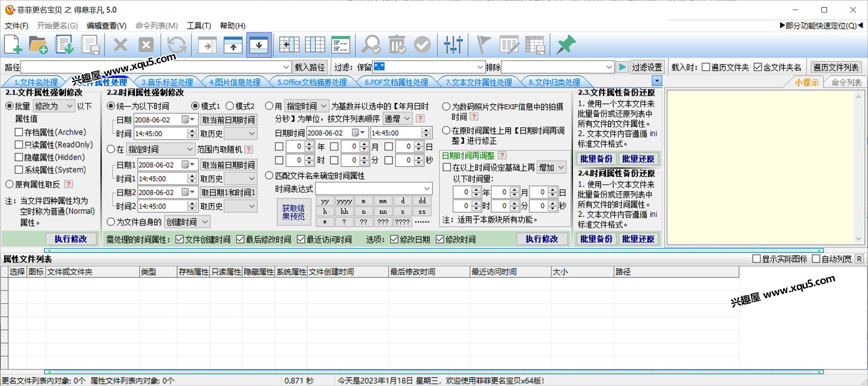The image size is (868, 386).
Task: Click the table with pencil edit icon
Action: click(x=509, y=45)
